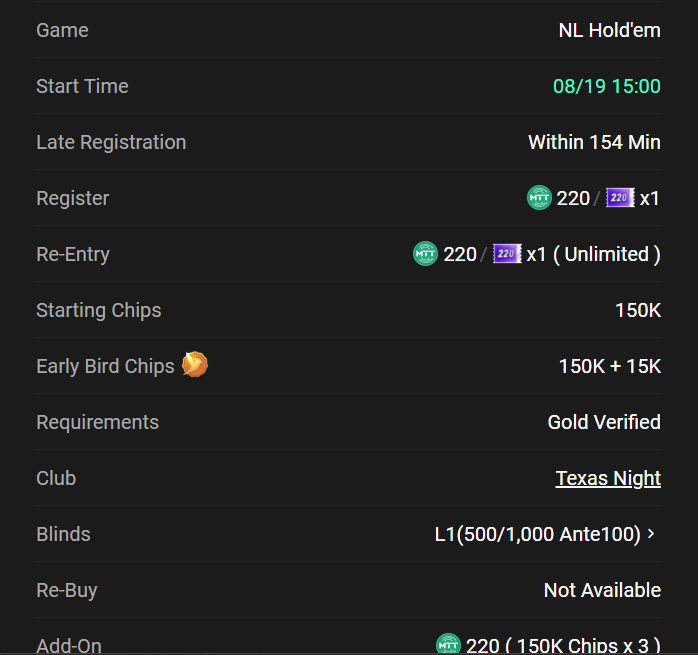Click the Gold Verified requirement text
698x655 pixels.
604,422
